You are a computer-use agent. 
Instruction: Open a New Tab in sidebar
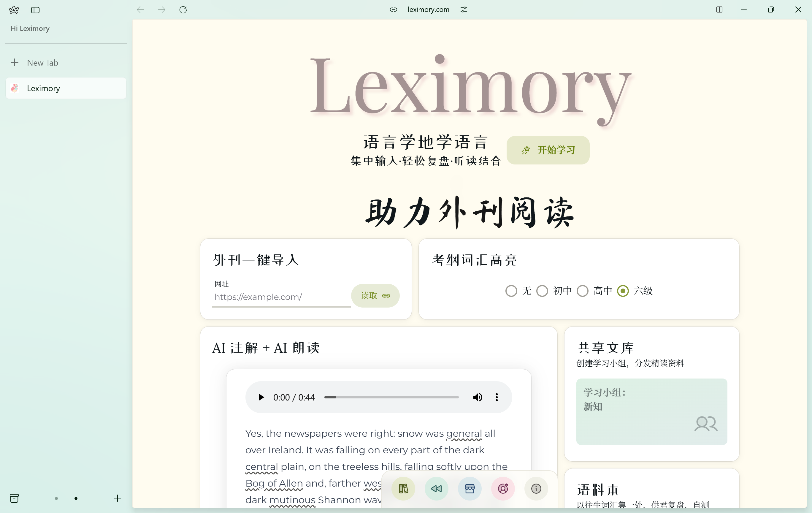click(x=42, y=63)
